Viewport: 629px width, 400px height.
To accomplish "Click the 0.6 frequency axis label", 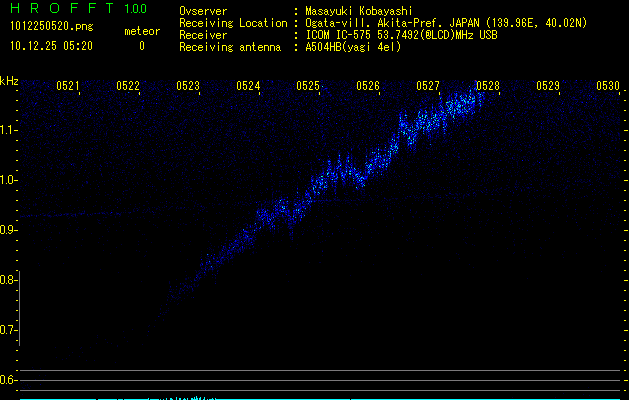I will coord(8,380).
